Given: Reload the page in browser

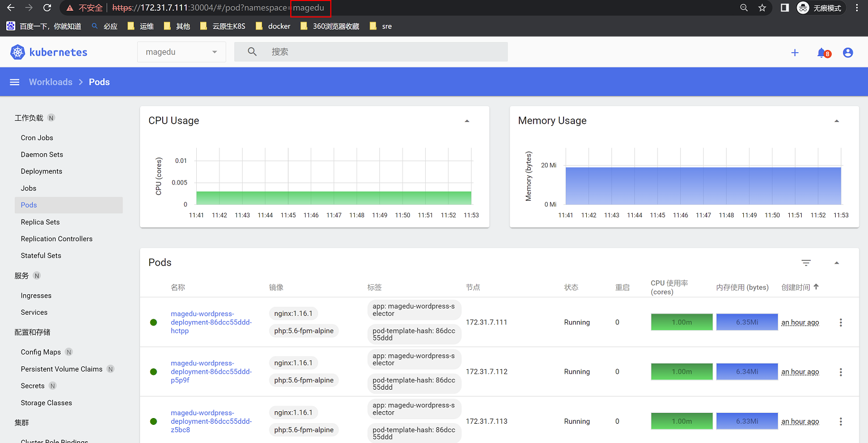Looking at the screenshot, I should 47,8.
